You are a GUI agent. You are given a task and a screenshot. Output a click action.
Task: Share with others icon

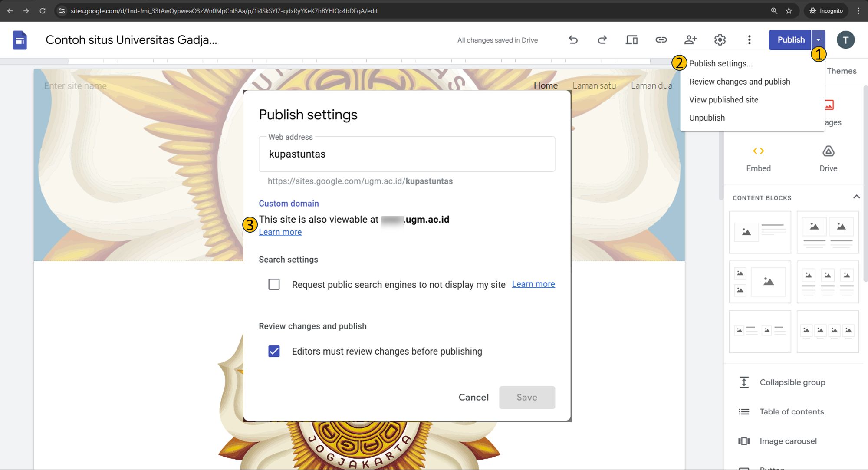pyautogui.click(x=690, y=40)
